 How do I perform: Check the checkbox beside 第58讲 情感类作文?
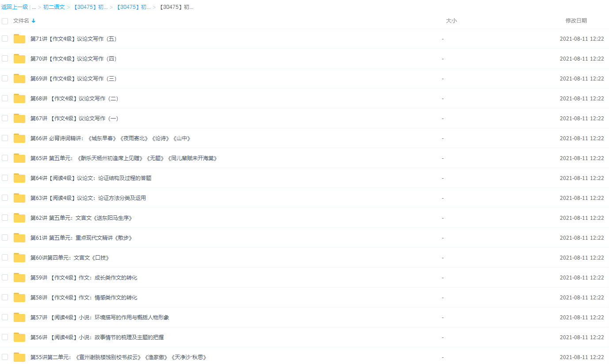[x=5, y=297]
